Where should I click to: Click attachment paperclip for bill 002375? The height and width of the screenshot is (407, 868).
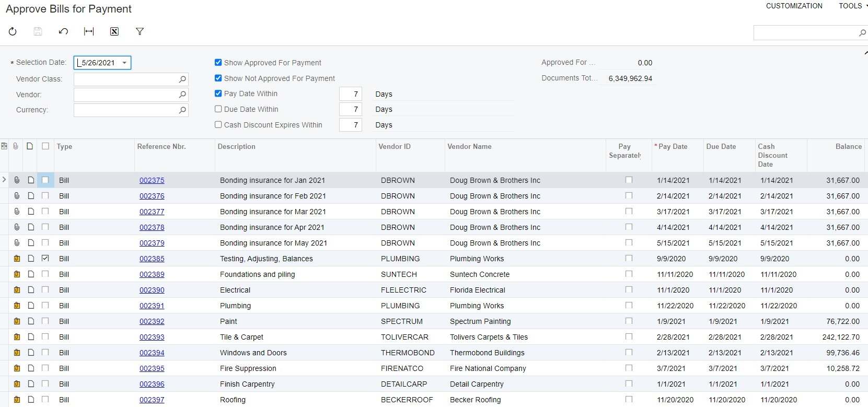(17, 180)
